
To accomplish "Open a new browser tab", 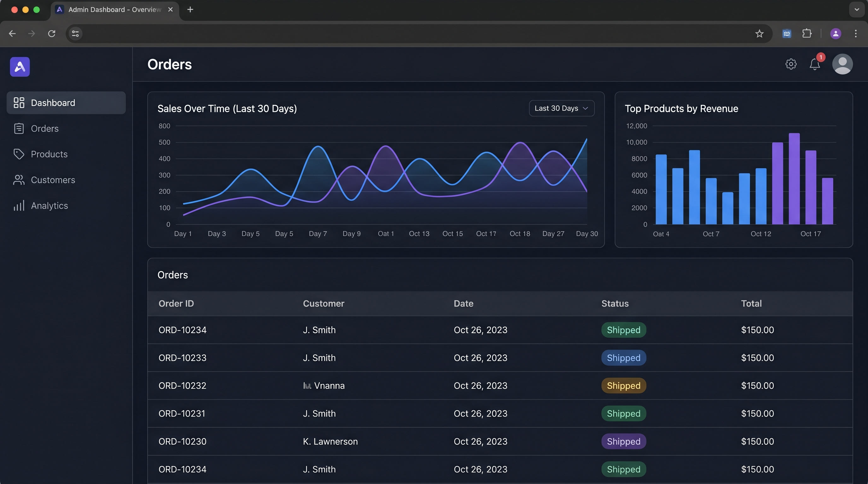I will coord(190,9).
